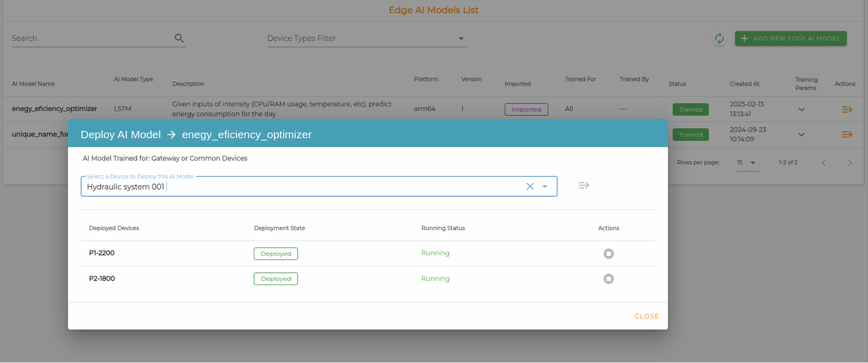The image size is (868, 363).
Task: Click deploy arrow icon beside device selector
Action: [x=584, y=186]
